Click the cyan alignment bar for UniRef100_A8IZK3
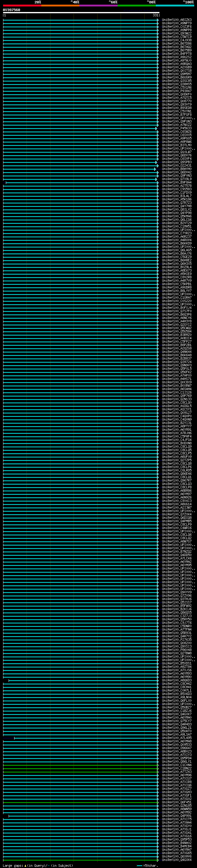197x868 pixels. click(80, 20)
